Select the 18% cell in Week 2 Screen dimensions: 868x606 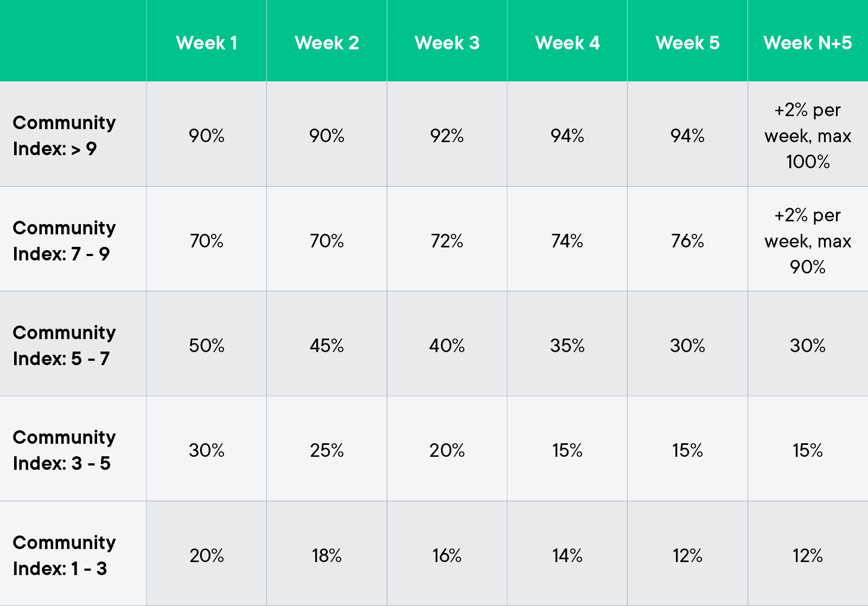327,556
